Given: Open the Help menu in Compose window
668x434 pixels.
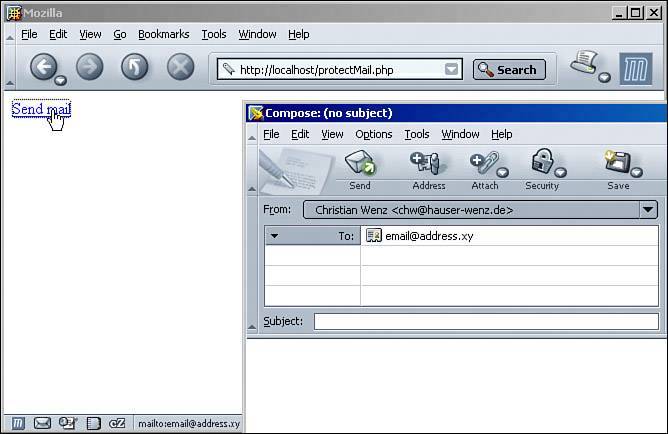Looking at the screenshot, I should pos(501,134).
